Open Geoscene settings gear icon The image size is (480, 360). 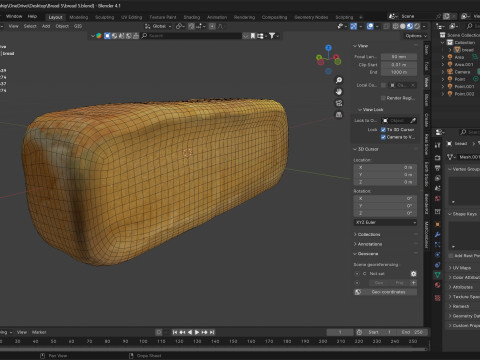tap(413, 274)
